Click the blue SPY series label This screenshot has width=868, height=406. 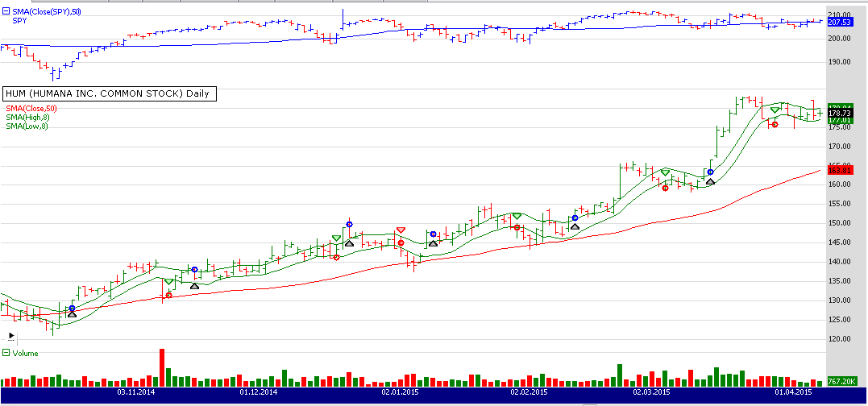pos(19,20)
